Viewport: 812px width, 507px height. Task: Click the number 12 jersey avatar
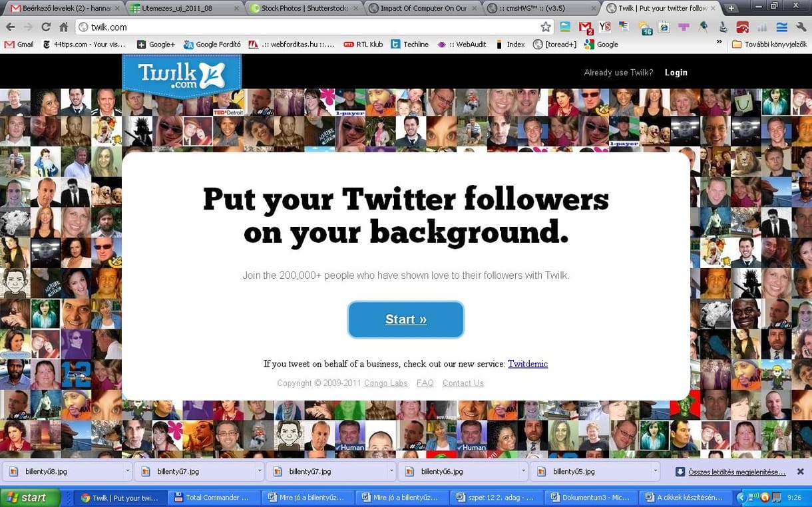point(76,375)
